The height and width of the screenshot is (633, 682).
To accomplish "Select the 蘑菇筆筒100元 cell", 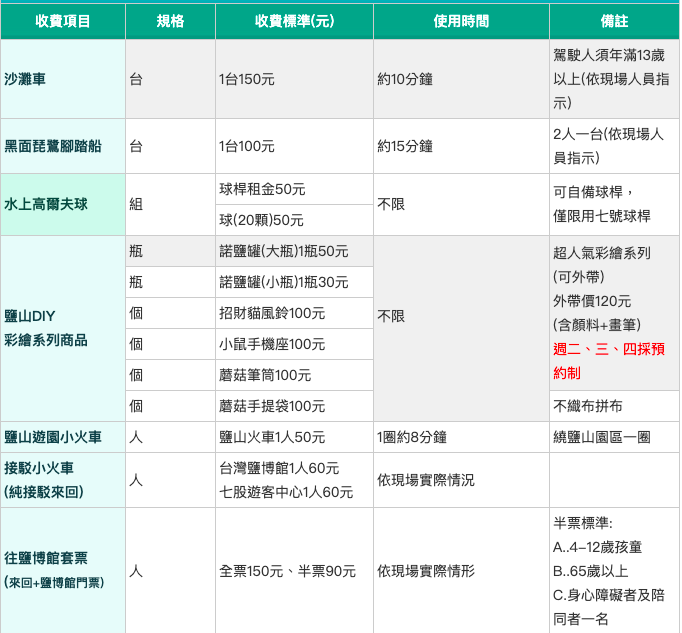I will (294, 375).
